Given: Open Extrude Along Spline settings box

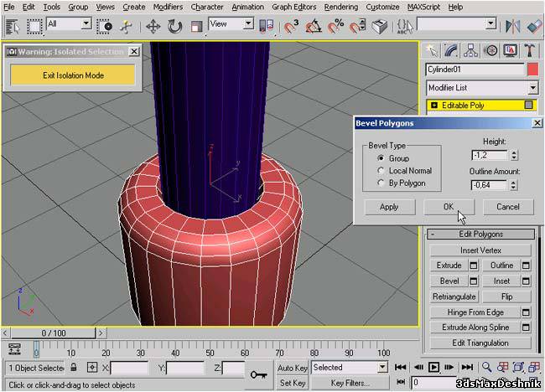Looking at the screenshot, I should pos(526,327).
